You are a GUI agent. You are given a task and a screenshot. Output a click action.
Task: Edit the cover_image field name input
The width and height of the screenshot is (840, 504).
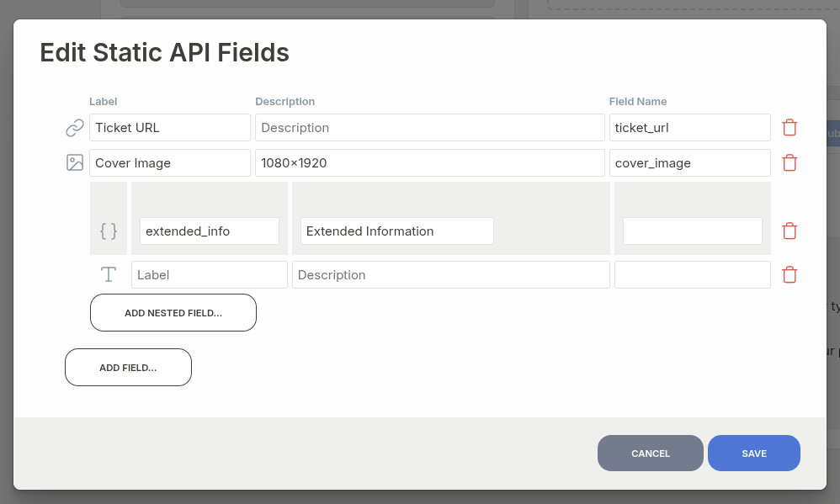coord(689,163)
